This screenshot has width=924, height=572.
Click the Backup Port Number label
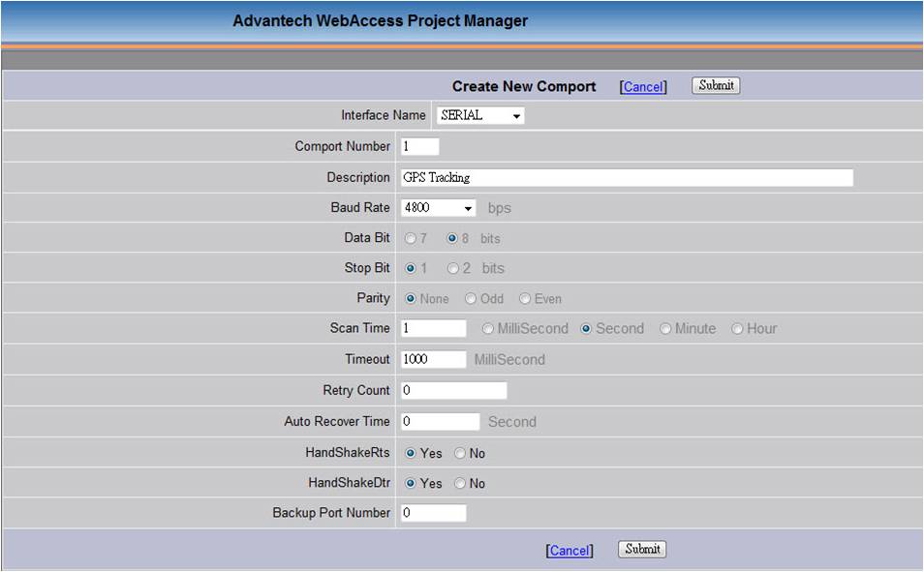[x=331, y=513]
